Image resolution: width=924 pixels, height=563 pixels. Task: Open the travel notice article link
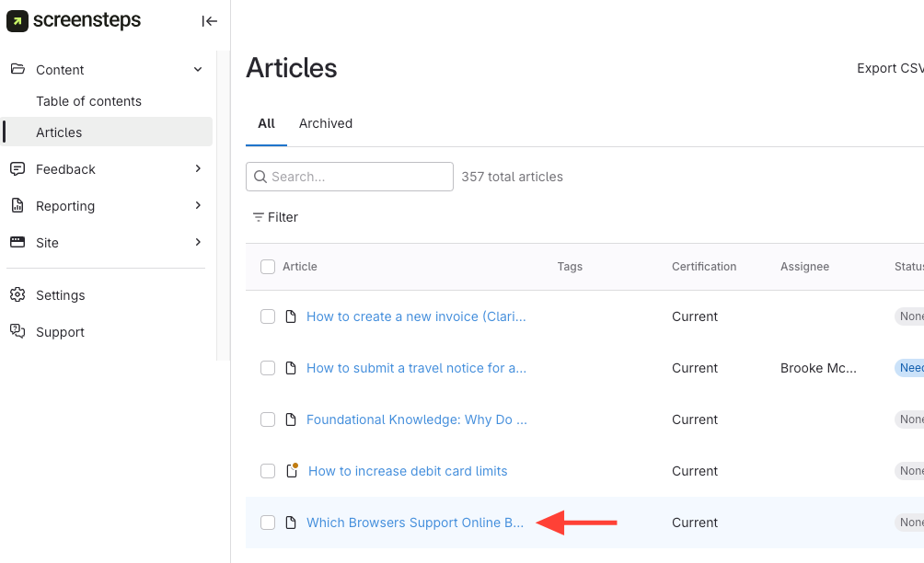coord(416,368)
